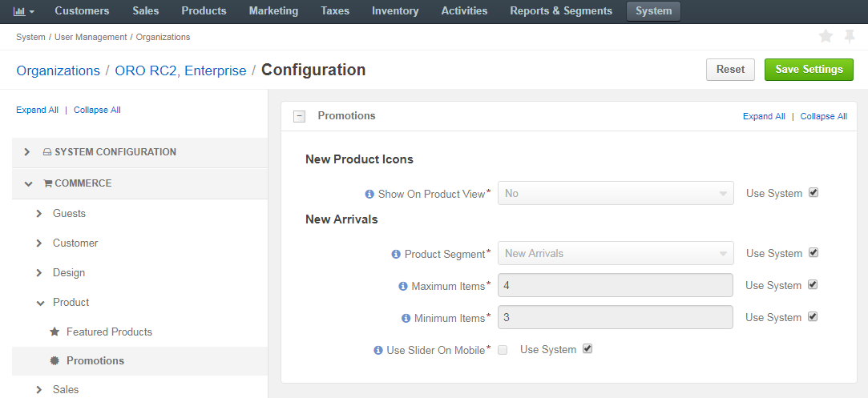
Task: Click the Save Settings button
Action: [x=809, y=70]
